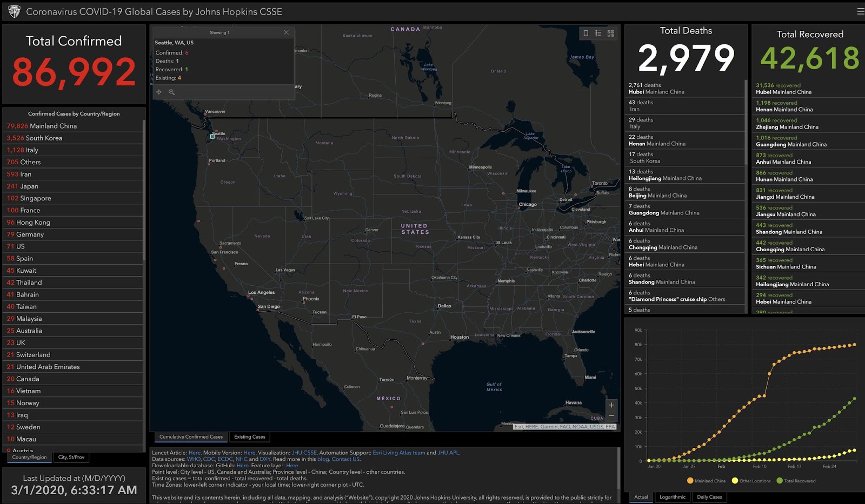Switch to Cumulative Confirmed Cases tab
865x504 pixels.
tap(191, 437)
